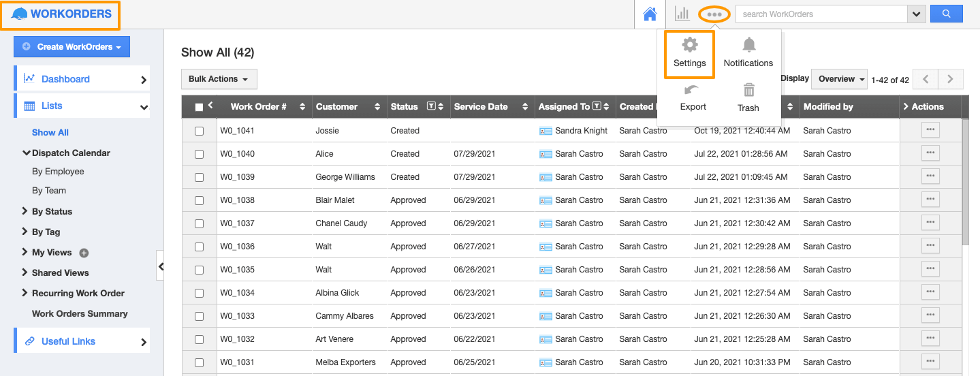Click the three-dot More options icon

pos(714,14)
